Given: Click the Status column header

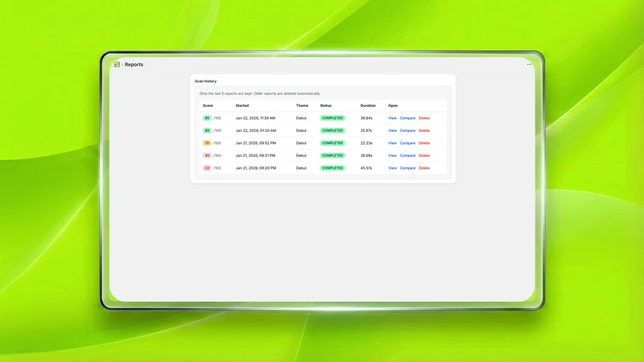Looking at the screenshot, I should click(x=326, y=105).
